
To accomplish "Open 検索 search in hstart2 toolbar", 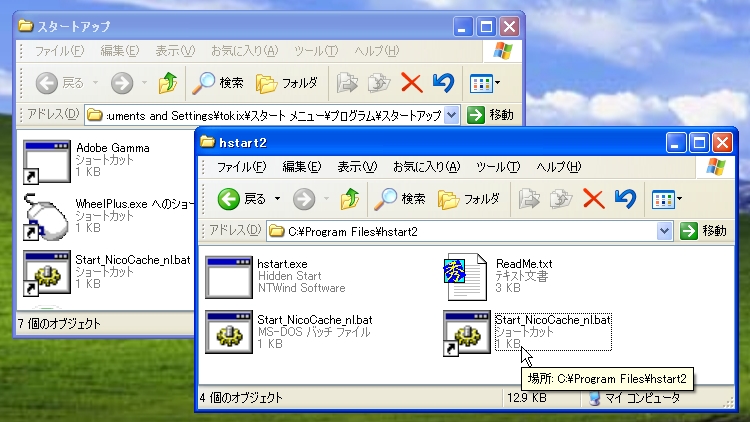I will (400, 199).
